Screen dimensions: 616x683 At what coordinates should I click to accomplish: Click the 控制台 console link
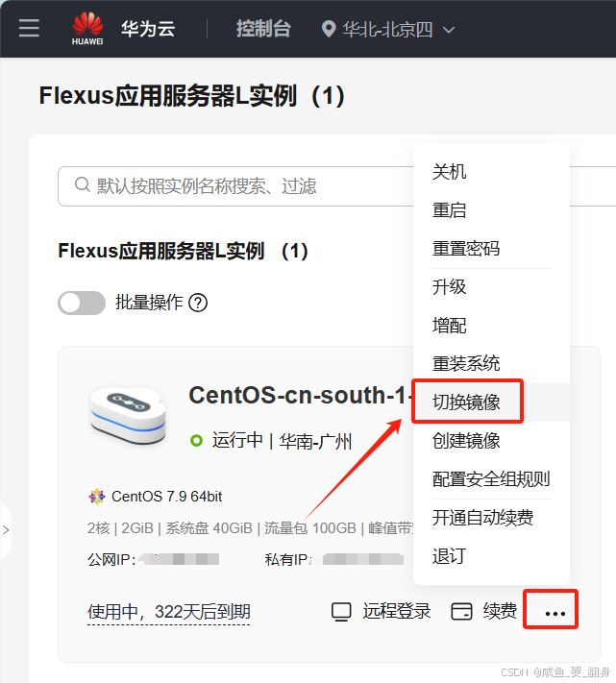coord(263,29)
